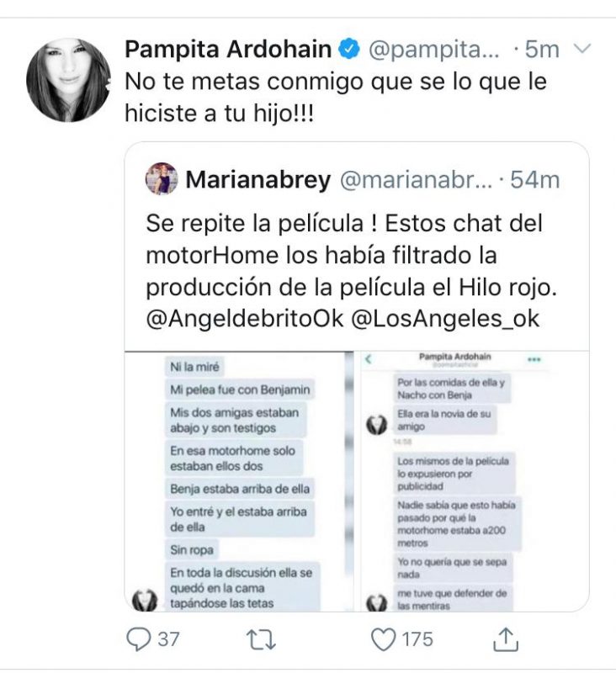Open Pampita Ardohain's profile picture
616x673 pixels.
[68, 80]
